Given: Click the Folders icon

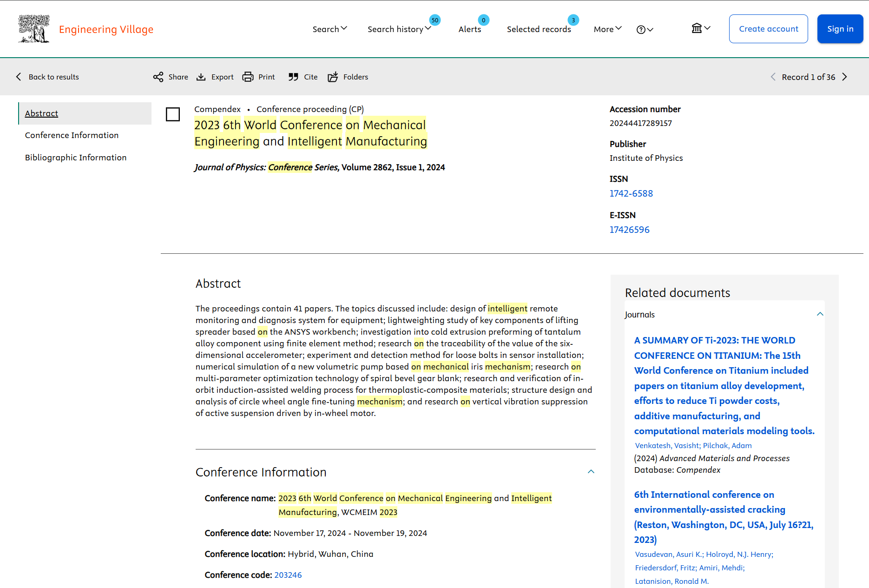Looking at the screenshot, I should [x=333, y=77].
